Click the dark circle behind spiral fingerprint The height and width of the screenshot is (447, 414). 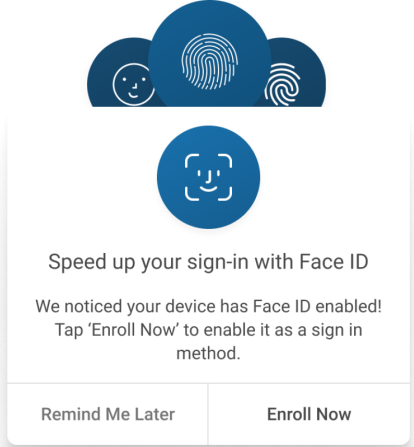tap(297, 75)
